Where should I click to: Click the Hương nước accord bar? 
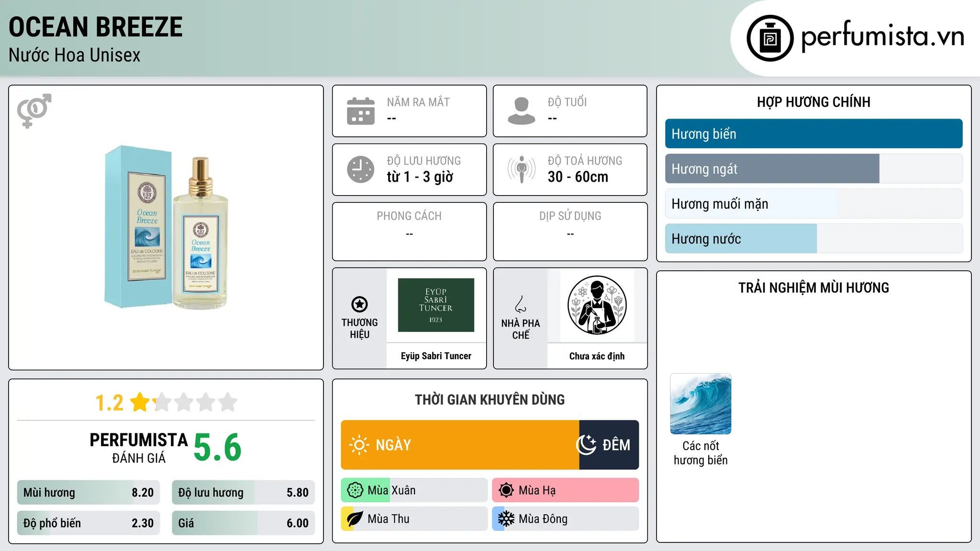pyautogui.click(x=813, y=239)
